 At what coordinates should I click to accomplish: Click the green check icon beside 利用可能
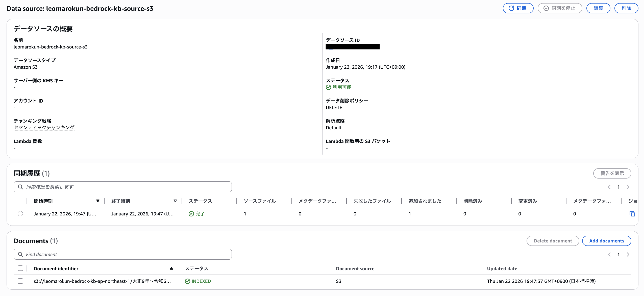coord(328,87)
